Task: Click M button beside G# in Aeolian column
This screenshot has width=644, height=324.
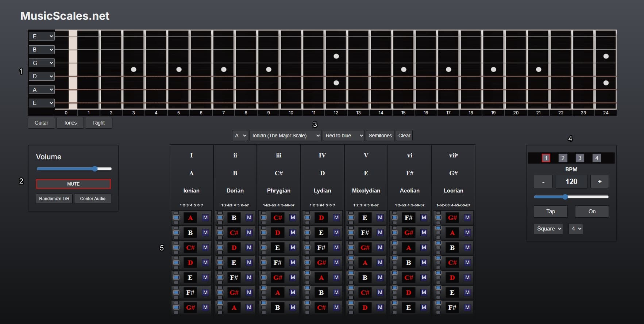Action: [424, 233]
